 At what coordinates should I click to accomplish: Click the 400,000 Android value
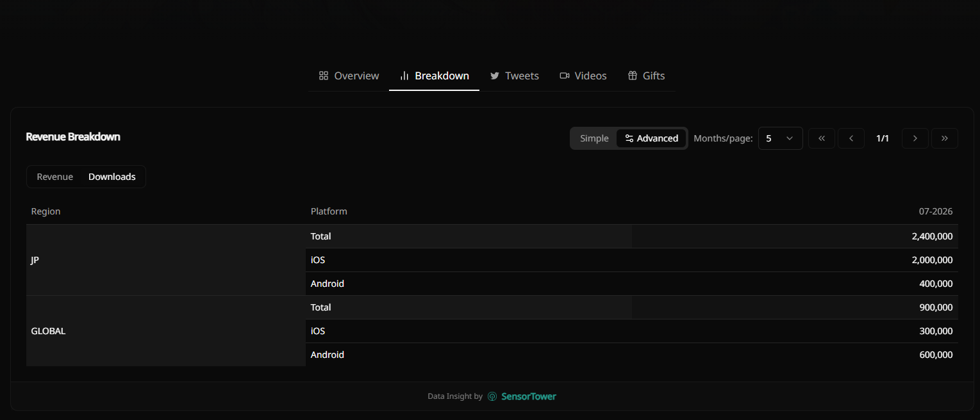[936, 284]
